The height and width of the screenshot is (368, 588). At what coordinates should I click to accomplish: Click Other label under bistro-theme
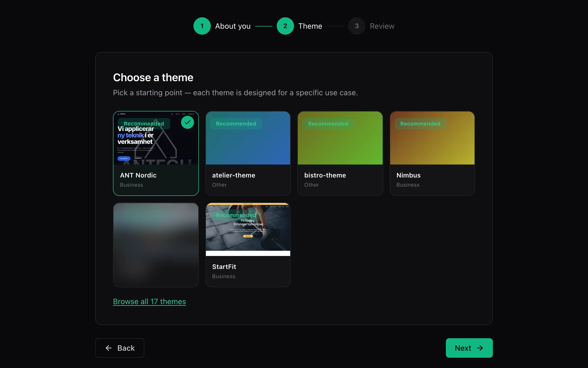[312, 185]
